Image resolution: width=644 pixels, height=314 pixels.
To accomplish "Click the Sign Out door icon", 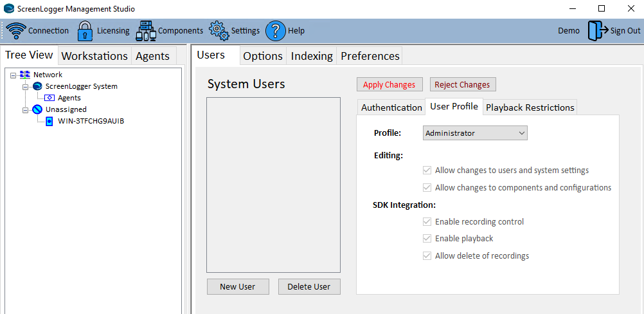I will tap(597, 30).
